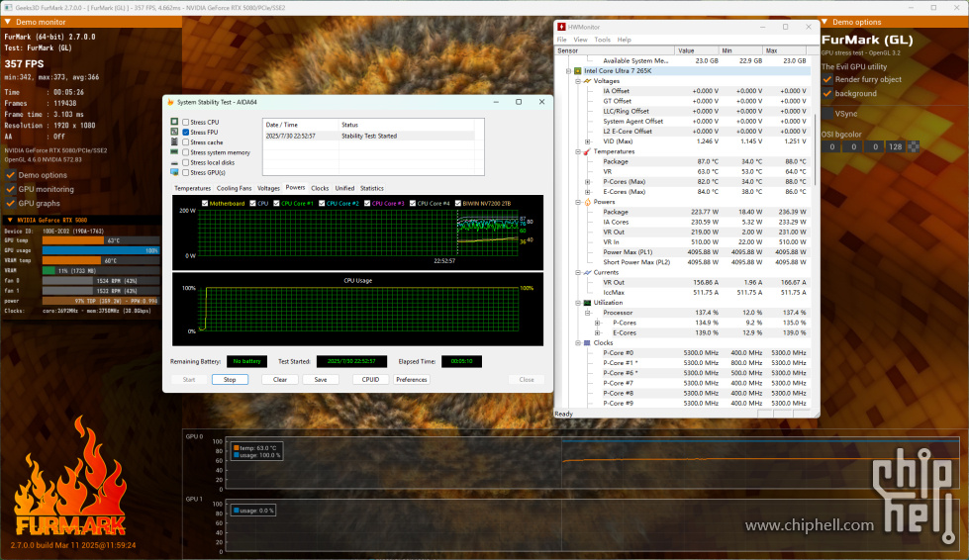Collapse the NVIDIA GeForce RTX 5080 section

coord(9,220)
